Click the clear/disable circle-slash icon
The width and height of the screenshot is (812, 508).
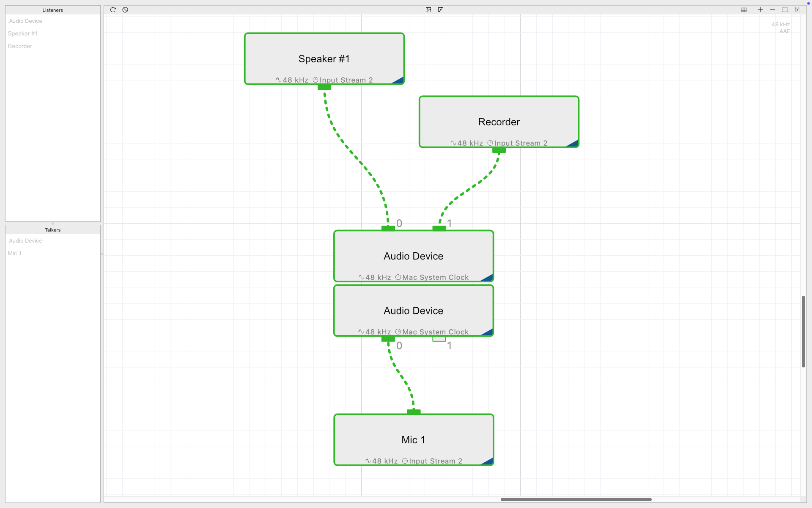click(125, 10)
